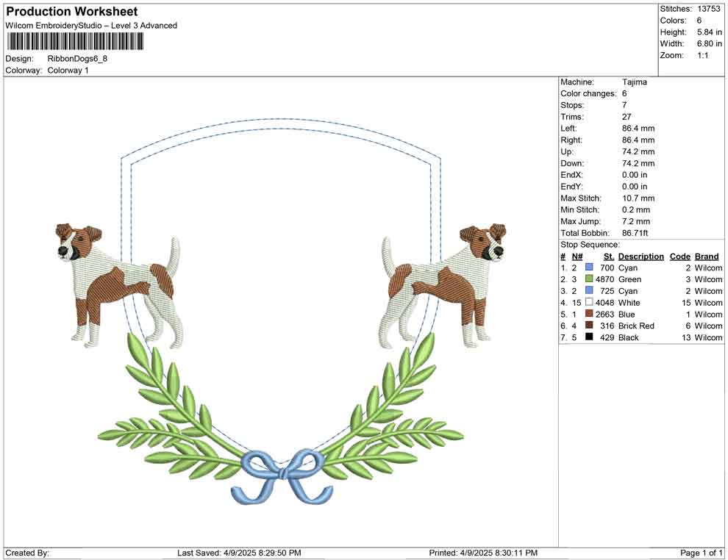Select the Brick Red thread swatch

(x=588, y=326)
